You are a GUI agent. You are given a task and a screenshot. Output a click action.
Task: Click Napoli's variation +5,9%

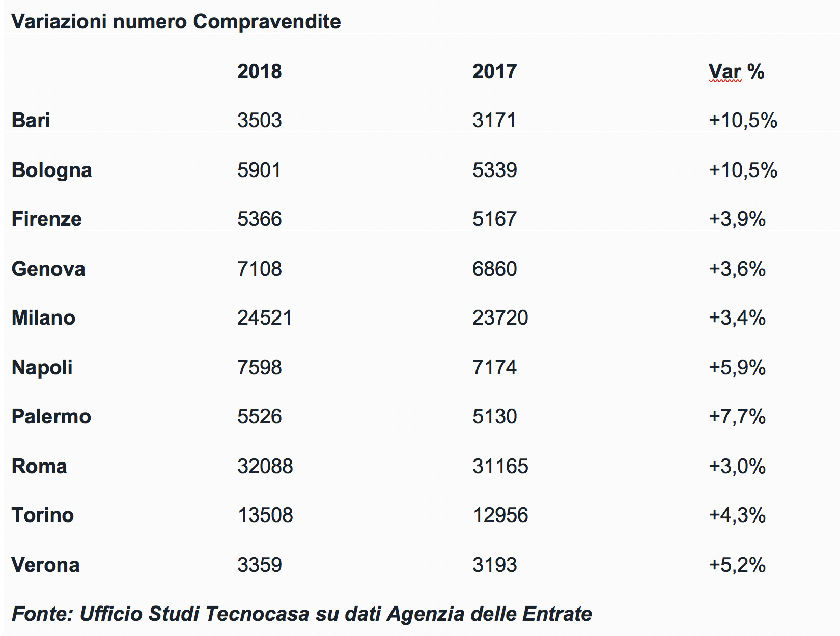[x=737, y=367]
